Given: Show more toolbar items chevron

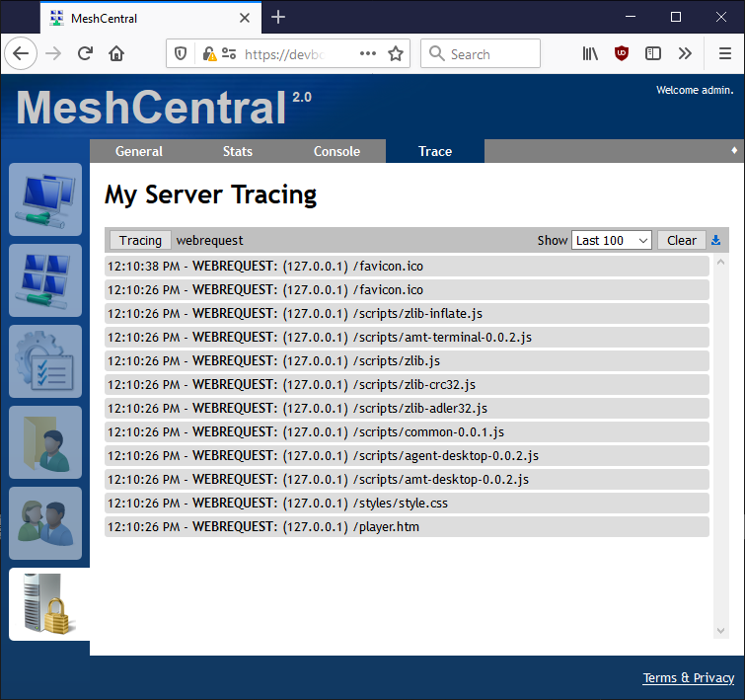Looking at the screenshot, I should 685,53.
